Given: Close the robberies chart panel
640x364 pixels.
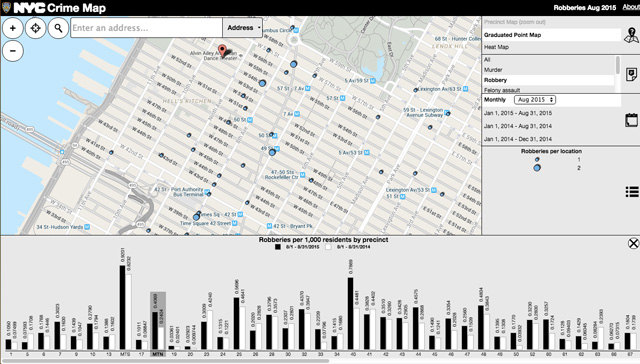Looking at the screenshot, I should (633, 244).
